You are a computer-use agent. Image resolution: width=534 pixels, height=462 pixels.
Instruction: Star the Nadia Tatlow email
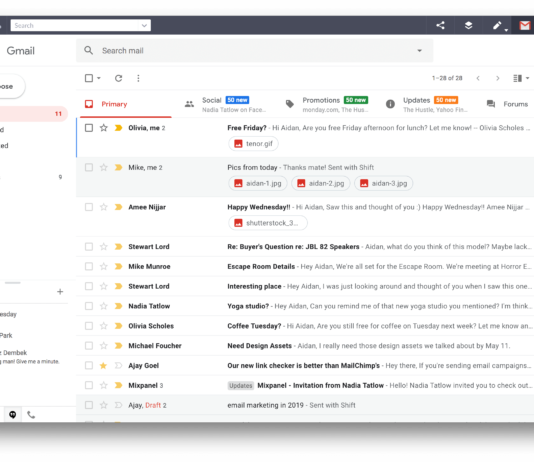click(x=104, y=306)
